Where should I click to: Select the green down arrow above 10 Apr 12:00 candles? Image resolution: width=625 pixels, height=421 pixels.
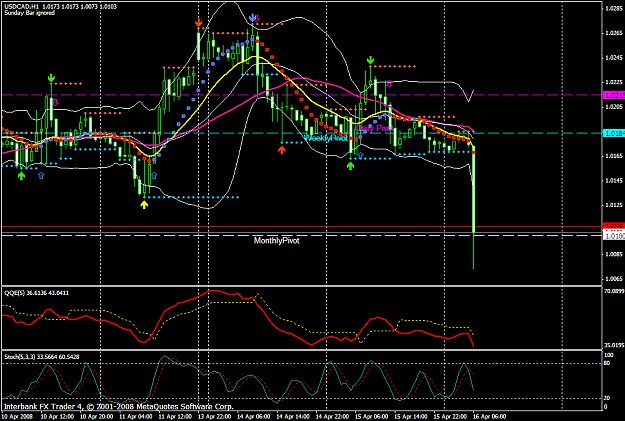51,77
